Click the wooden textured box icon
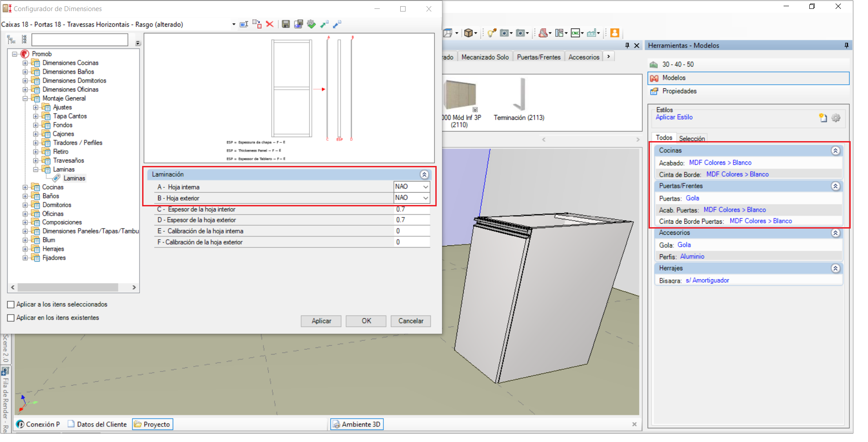Image resolution: width=868 pixels, height=442 pixels. (x=468, y=33)
